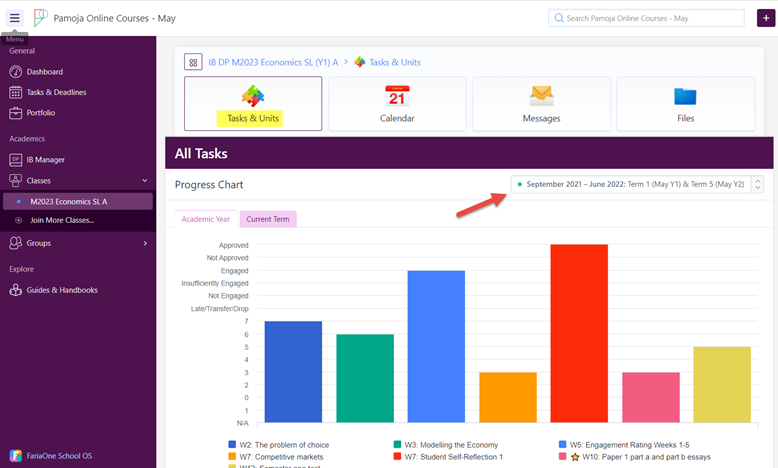
Task: Expand the Groups section chevron
Action: coord(145,243)
